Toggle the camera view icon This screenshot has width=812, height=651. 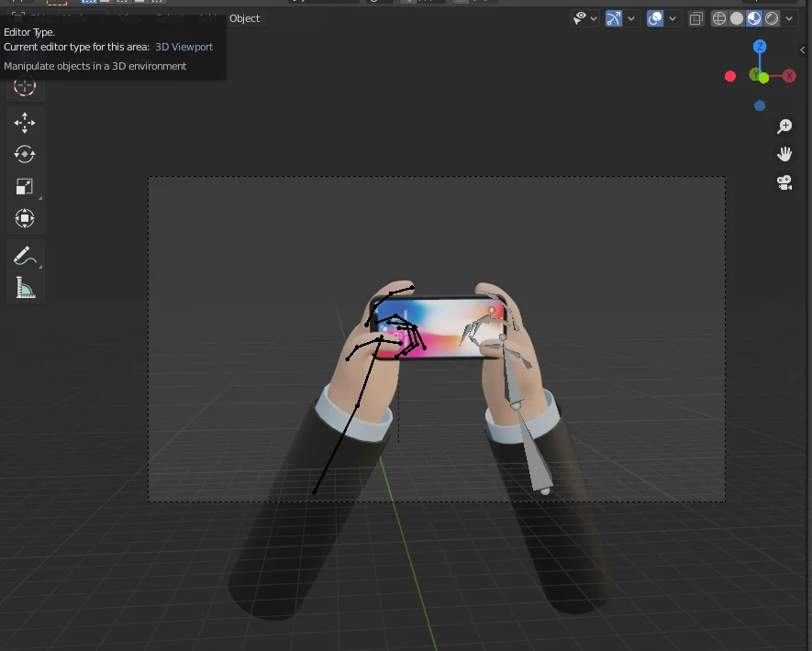pos(784,182)
